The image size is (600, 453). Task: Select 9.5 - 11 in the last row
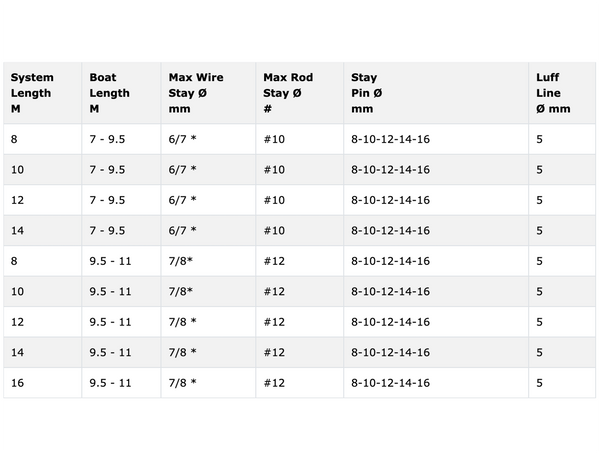[110, 383]
